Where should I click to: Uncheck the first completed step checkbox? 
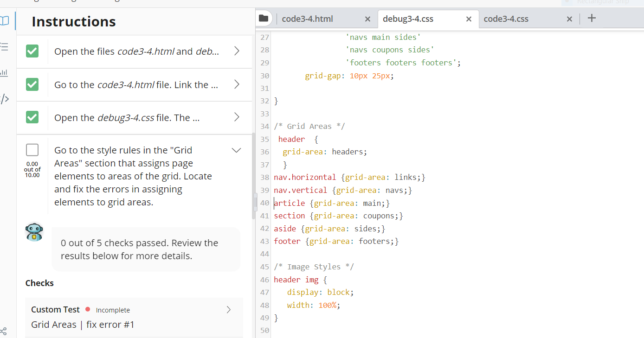[32, 51]
